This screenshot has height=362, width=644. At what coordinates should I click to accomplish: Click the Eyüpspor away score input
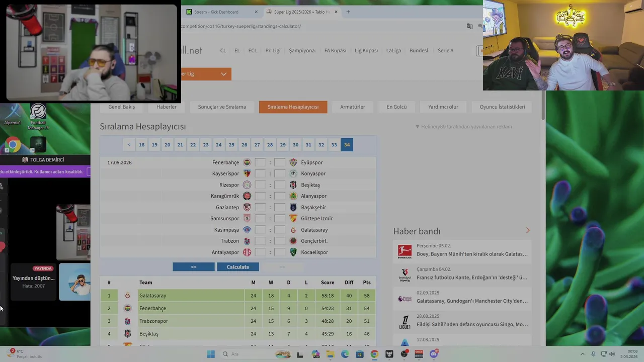(x=280, y=162)
